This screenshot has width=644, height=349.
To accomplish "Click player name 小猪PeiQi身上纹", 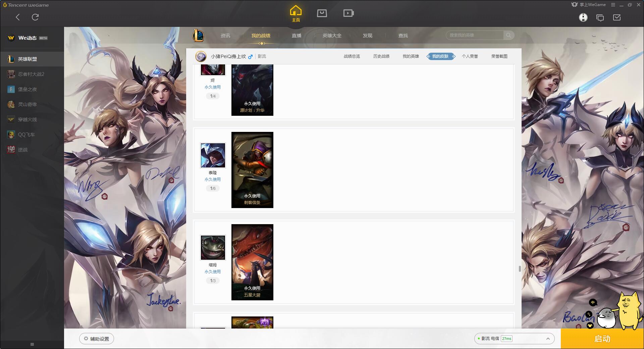I will (x=228, y=56).
